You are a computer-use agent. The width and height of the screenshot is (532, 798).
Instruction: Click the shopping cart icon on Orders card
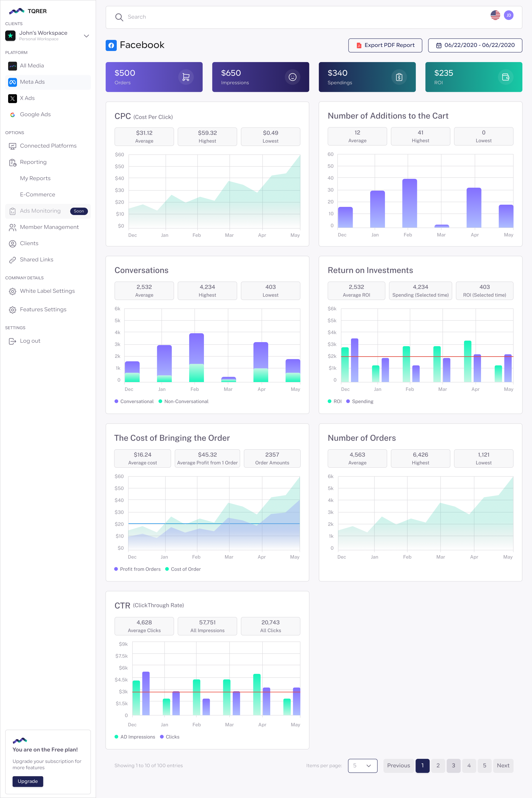186,77
